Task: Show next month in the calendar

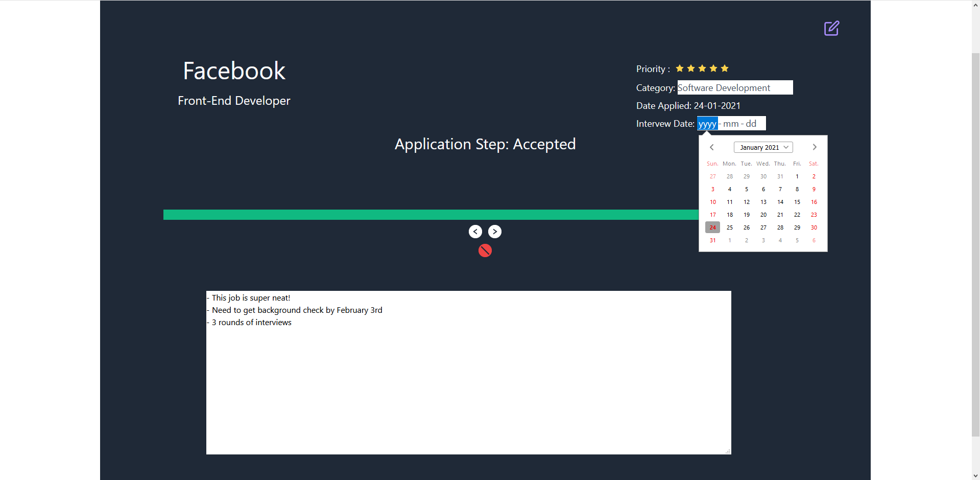Action: pos(815,147)
